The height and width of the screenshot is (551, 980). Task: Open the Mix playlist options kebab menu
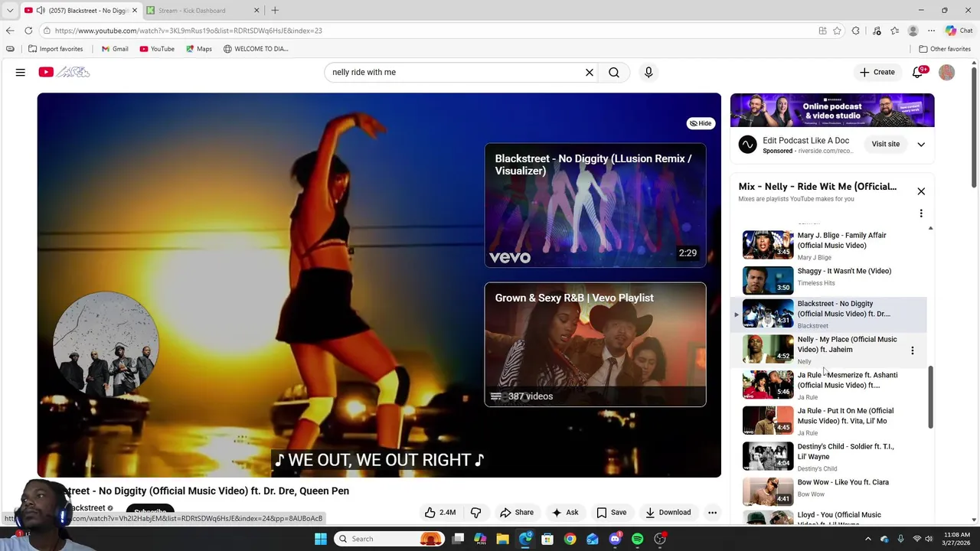tap(921, 214)
